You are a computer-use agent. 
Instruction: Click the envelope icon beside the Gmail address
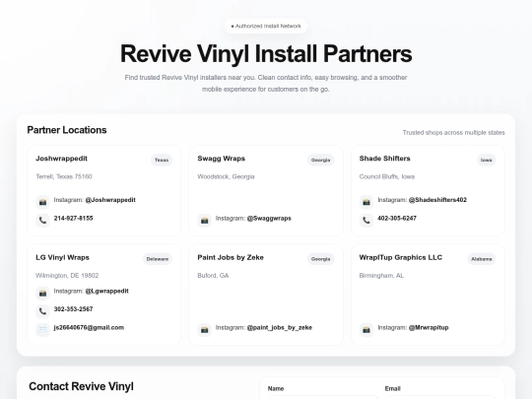pos(42,329)
